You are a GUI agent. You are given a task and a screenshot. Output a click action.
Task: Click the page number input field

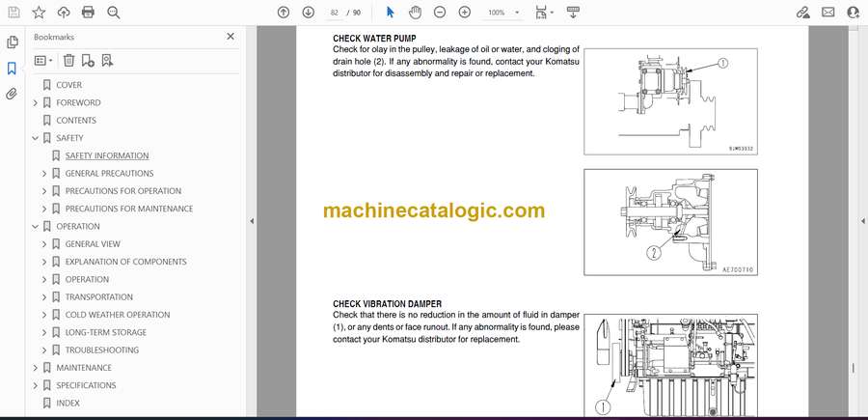click(x=337, y=13)
